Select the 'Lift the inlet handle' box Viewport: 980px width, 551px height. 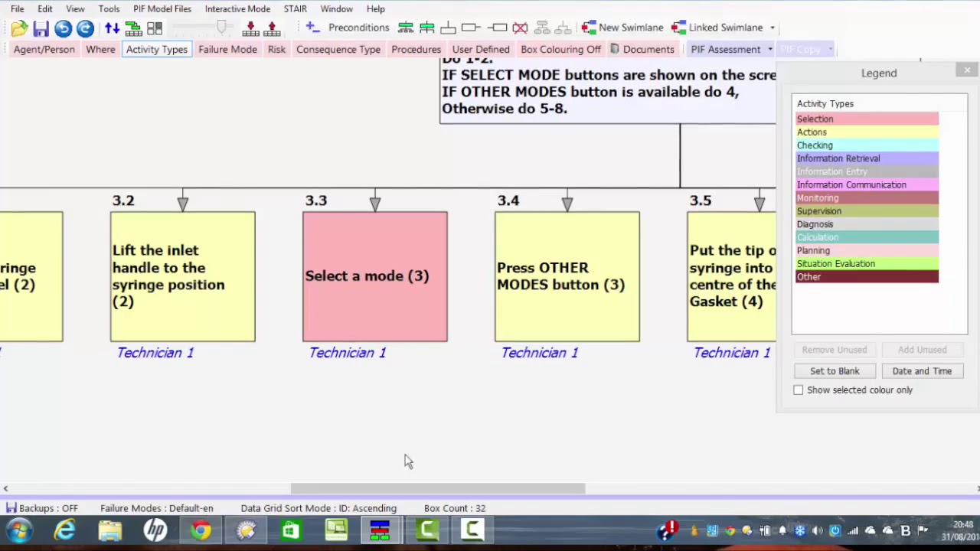tap(183, 276)
